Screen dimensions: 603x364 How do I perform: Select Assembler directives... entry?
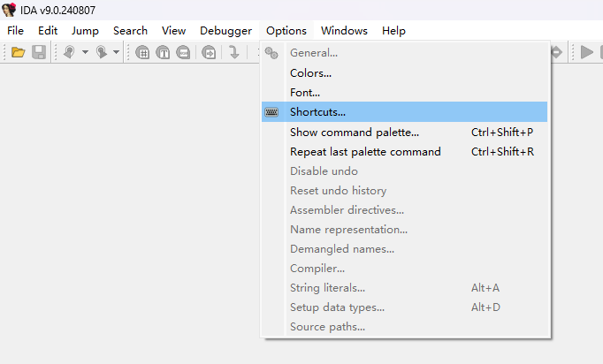coord(405,210)
